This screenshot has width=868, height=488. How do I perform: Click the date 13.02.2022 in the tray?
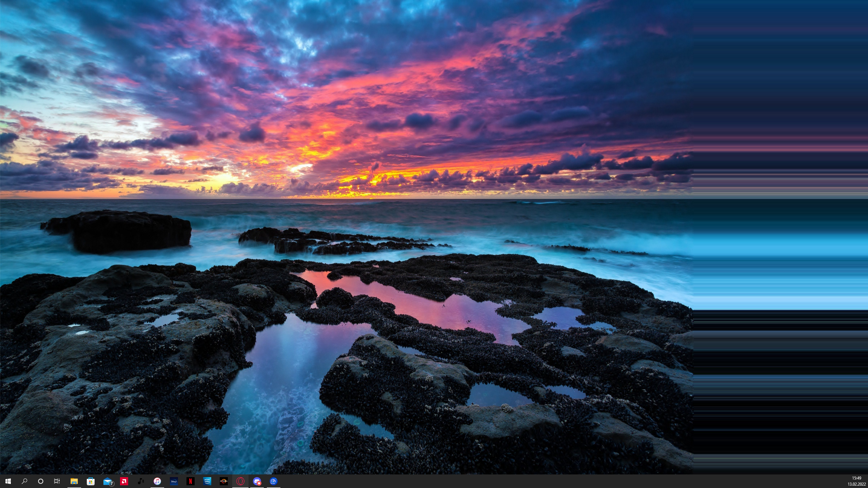[x=856, y=484]
